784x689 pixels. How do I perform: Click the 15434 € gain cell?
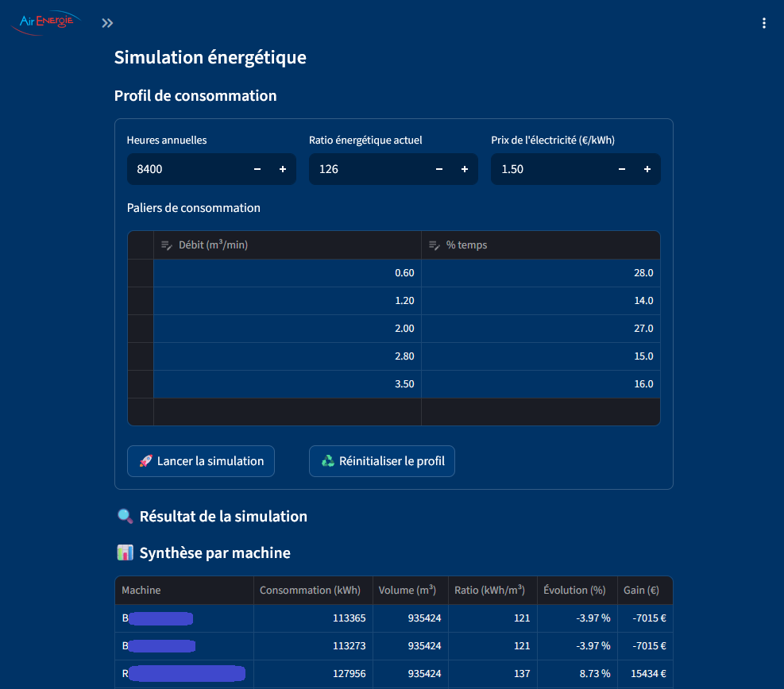pos(645,673)
